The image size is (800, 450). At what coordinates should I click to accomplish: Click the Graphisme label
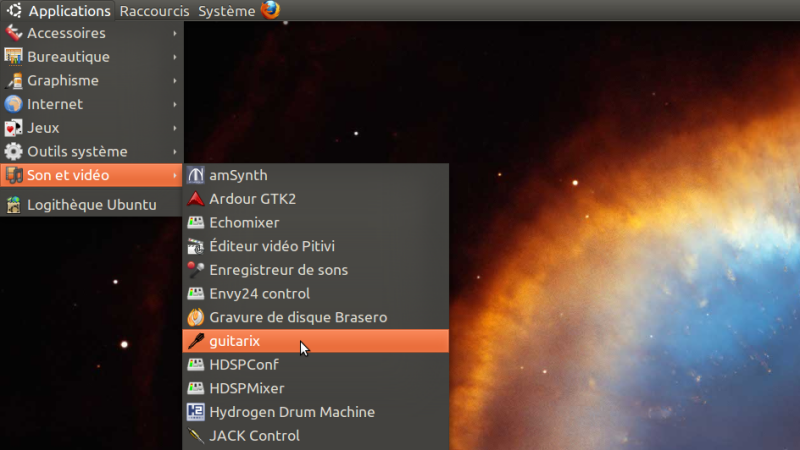[63, 81]
